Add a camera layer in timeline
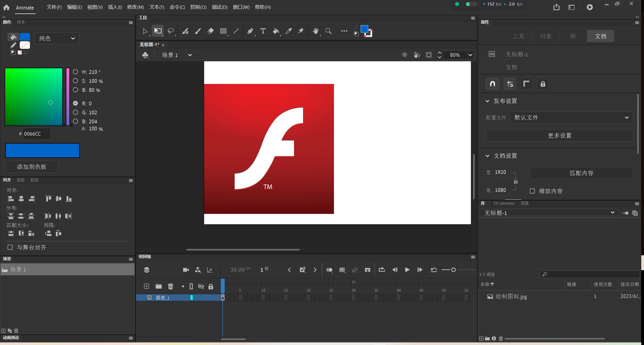 [x=186, y=270]
